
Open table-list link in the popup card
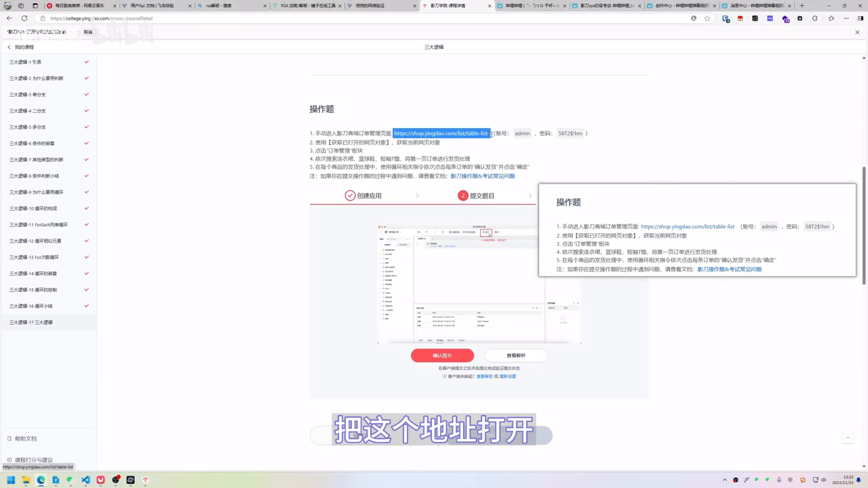tap(688, 226)
